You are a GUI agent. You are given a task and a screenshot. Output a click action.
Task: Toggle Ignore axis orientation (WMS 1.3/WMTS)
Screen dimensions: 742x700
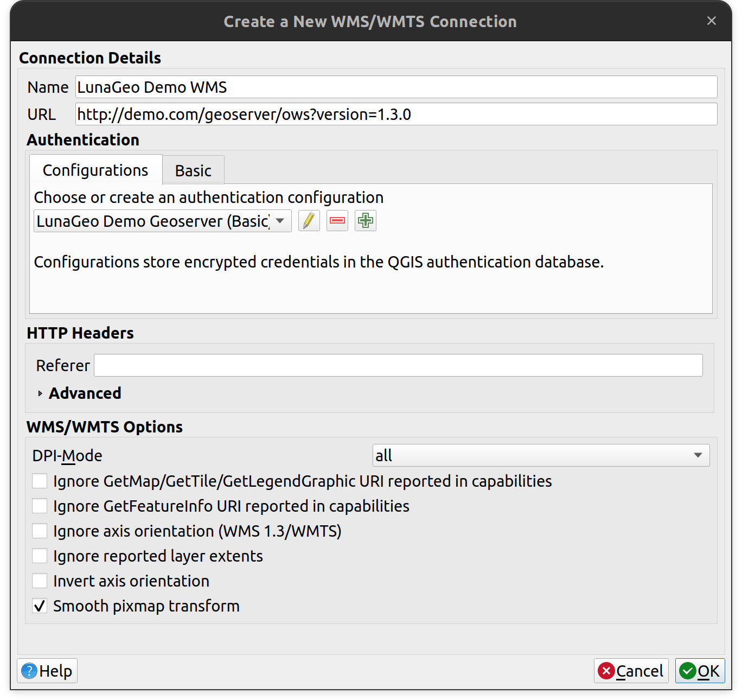(x=40, y=531)
